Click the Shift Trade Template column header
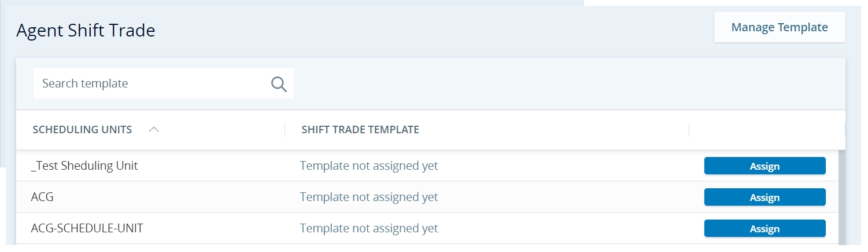This screenshot has width=868, height=252. (360, 130)
